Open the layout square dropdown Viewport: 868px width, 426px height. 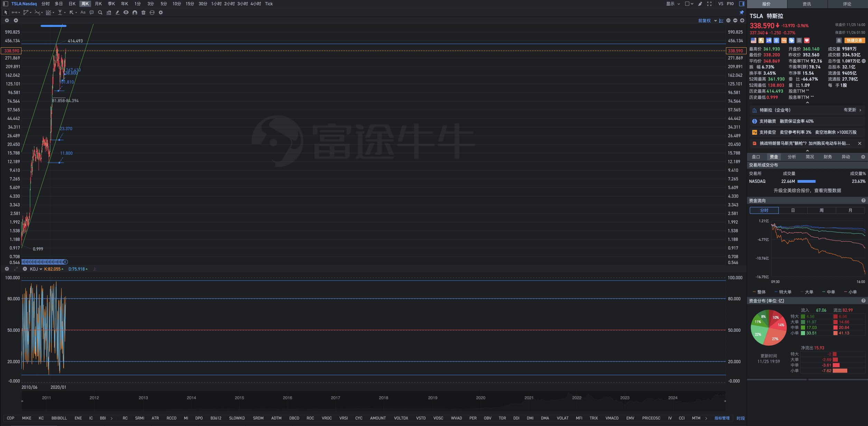point(689,4)
